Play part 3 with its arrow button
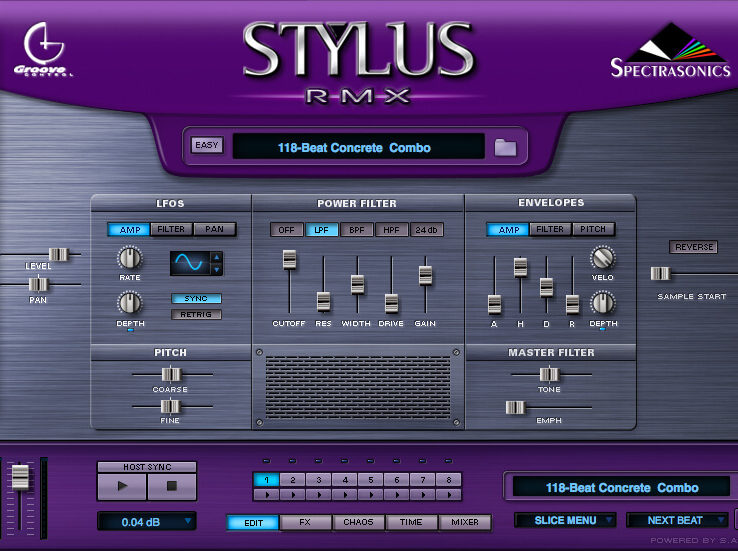The width and height of the screenshot is (738, 551). coord(319,495)
